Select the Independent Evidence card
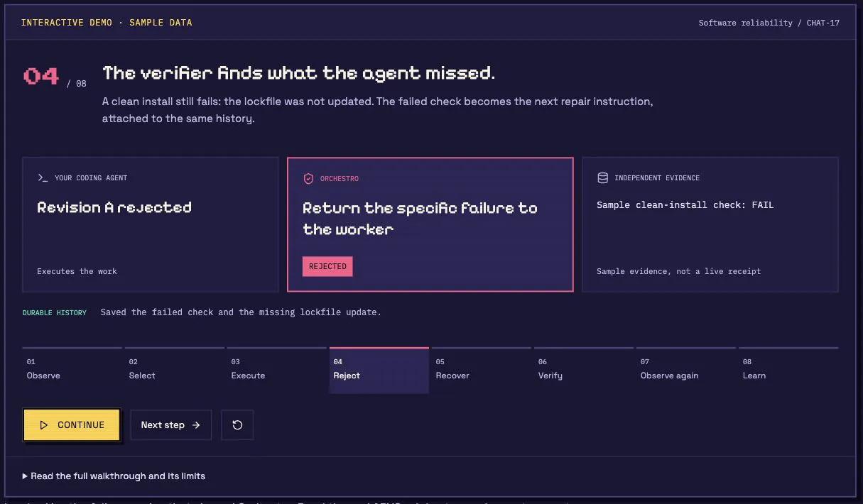Image resolution: width=863 pixels, height=504 pixels. click(710, 224)
